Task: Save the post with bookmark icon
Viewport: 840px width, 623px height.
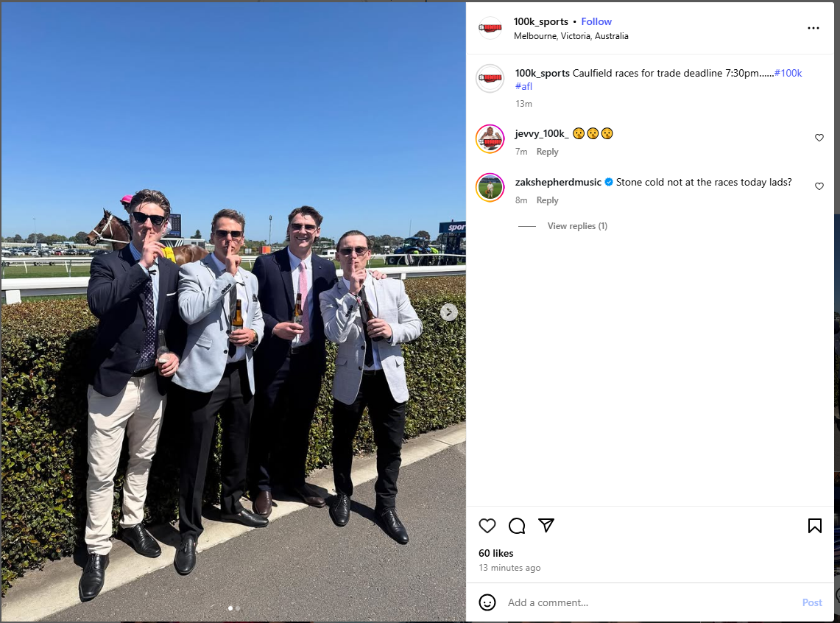Action: click(814, 526)
